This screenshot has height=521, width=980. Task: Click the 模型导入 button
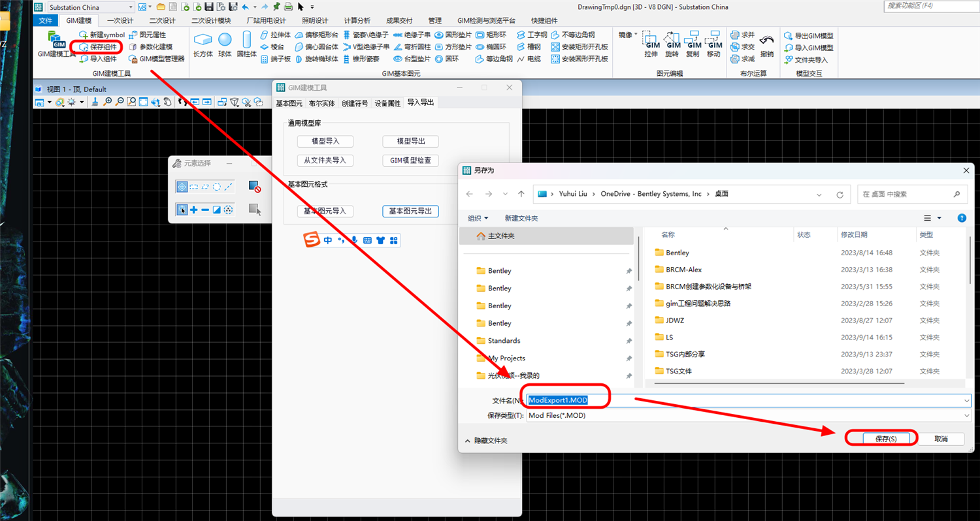click(325, 142)
